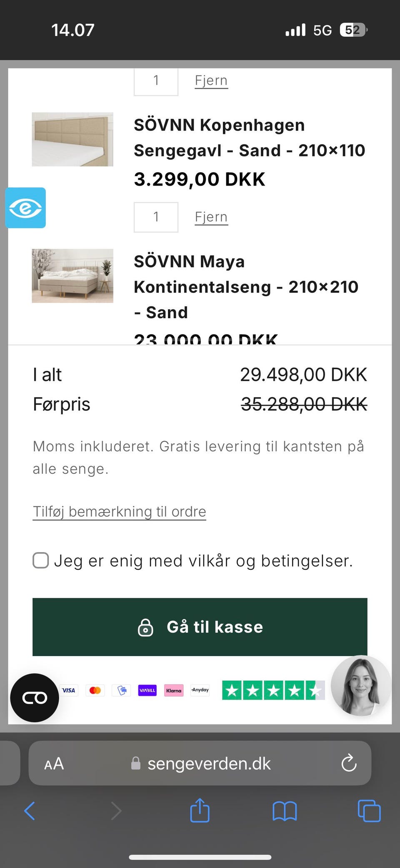Open the AA text size menu

pyautogui.click(x=54, y=764)
